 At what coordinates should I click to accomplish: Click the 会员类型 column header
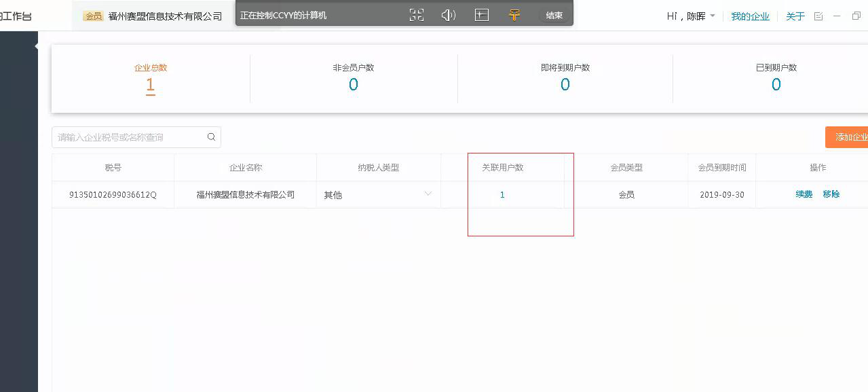[626, 168]
